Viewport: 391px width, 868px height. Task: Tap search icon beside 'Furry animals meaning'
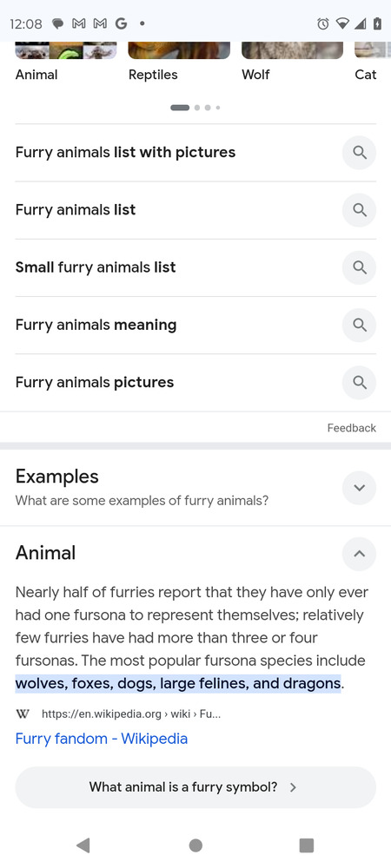pos(360,325)
